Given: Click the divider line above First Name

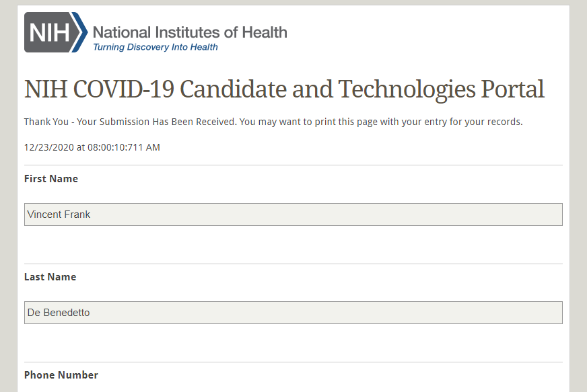Looking at the screenshot, I should (293, 165).
